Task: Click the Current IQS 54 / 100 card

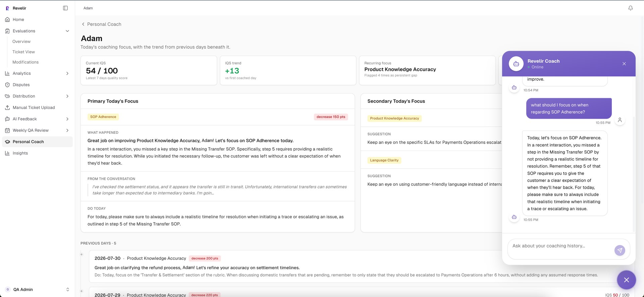Action: [x=149, y=70]
